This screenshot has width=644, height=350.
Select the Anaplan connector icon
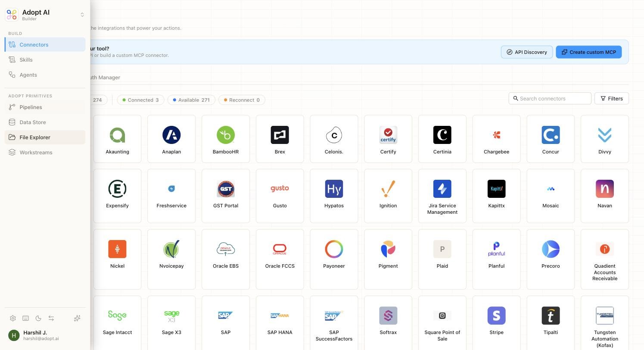pyautogui.click(x=171, y=135)
